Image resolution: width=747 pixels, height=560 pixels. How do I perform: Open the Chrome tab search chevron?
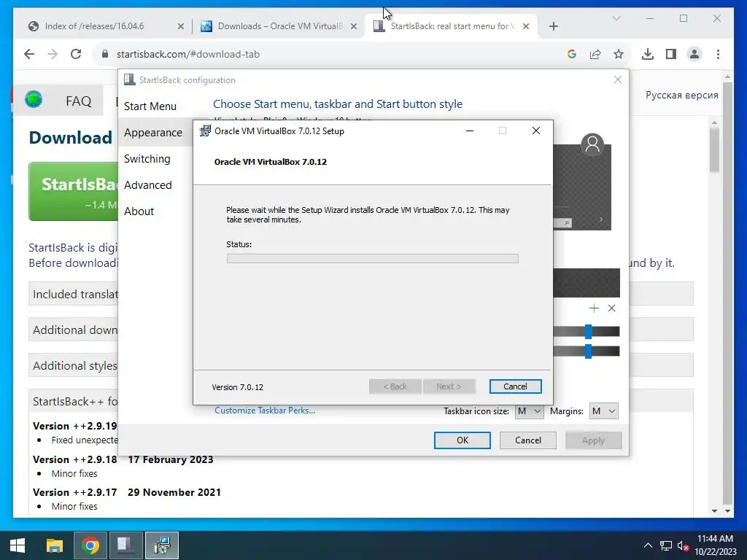(616, 18)
